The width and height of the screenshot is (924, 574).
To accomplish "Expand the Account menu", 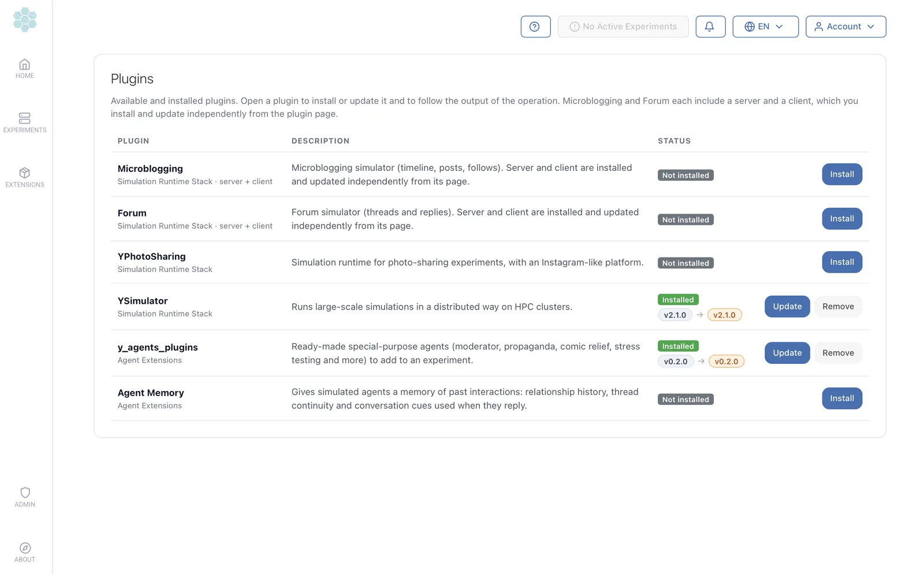I will click(845, 27).
